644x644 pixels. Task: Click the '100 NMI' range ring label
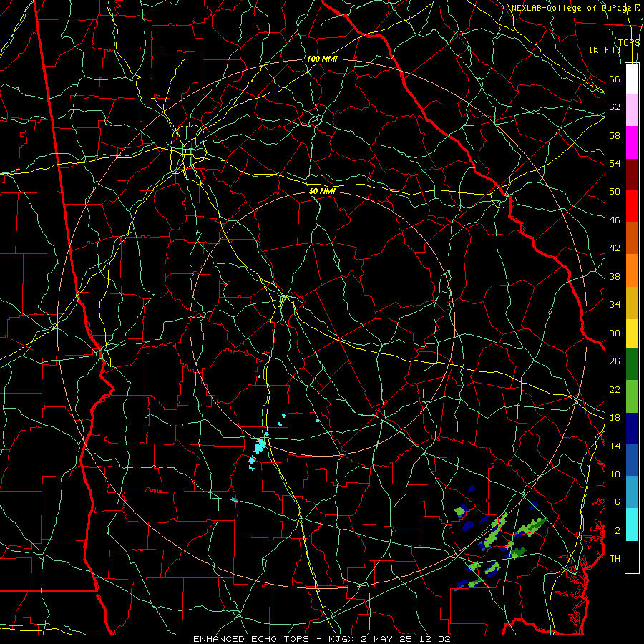[322, 59]
